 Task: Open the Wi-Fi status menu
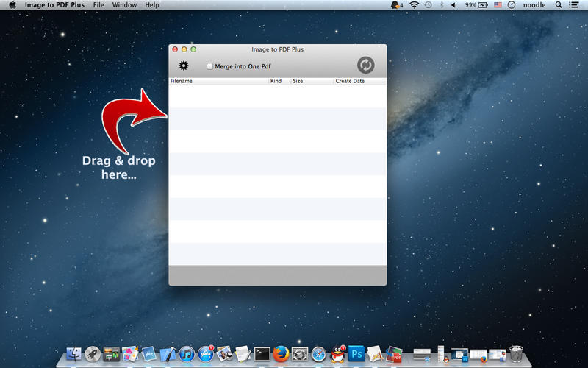click(414, 5)
